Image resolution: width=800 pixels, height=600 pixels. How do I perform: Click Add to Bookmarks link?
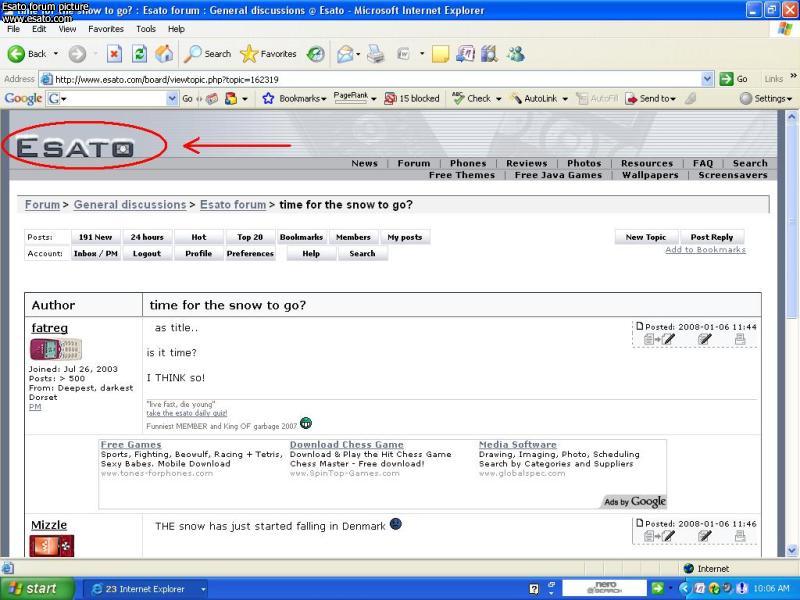pos(705,249)
